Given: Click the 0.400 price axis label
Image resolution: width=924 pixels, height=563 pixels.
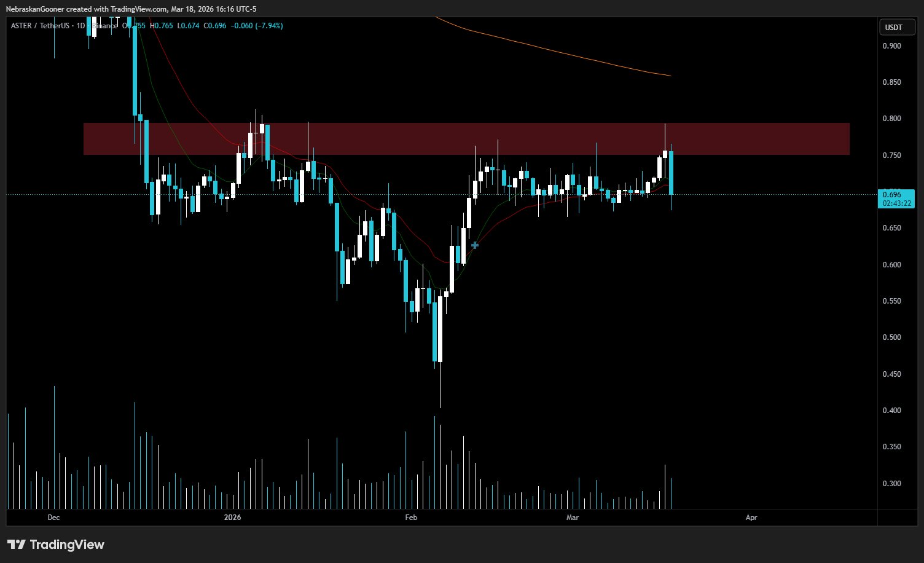Looking at the screenshot, I should click(891, 411).
